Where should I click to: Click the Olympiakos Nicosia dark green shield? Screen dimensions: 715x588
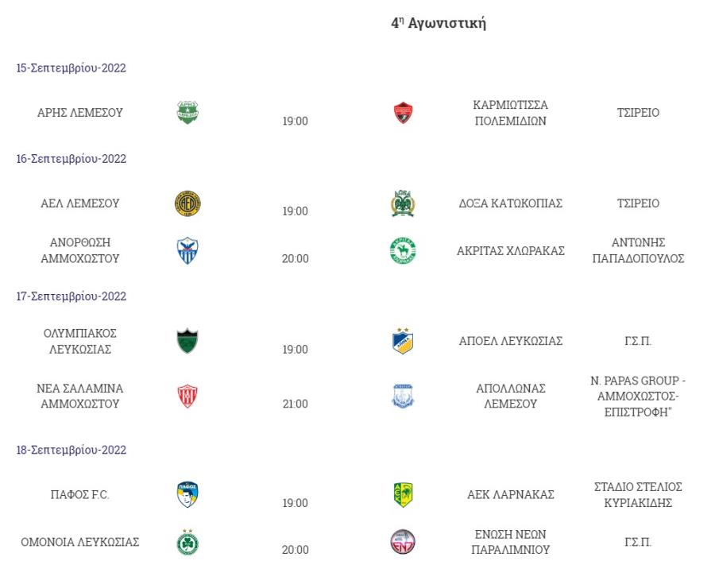click(x=187, y=341)
